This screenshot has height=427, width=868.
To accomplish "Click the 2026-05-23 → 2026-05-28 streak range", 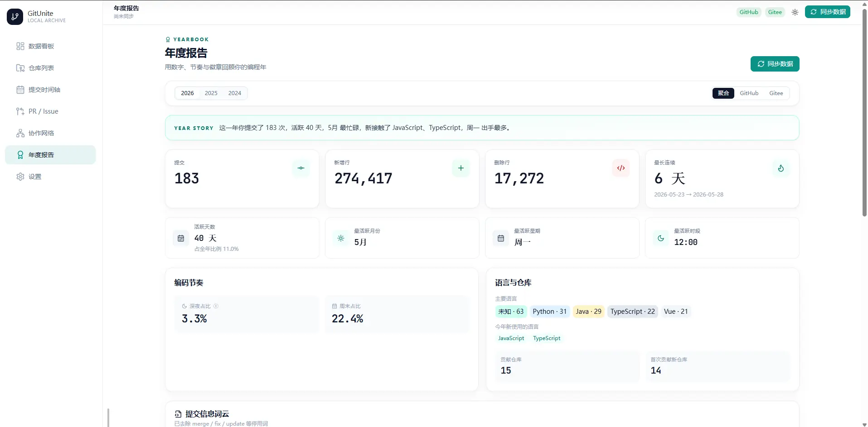I will [689, 195].
